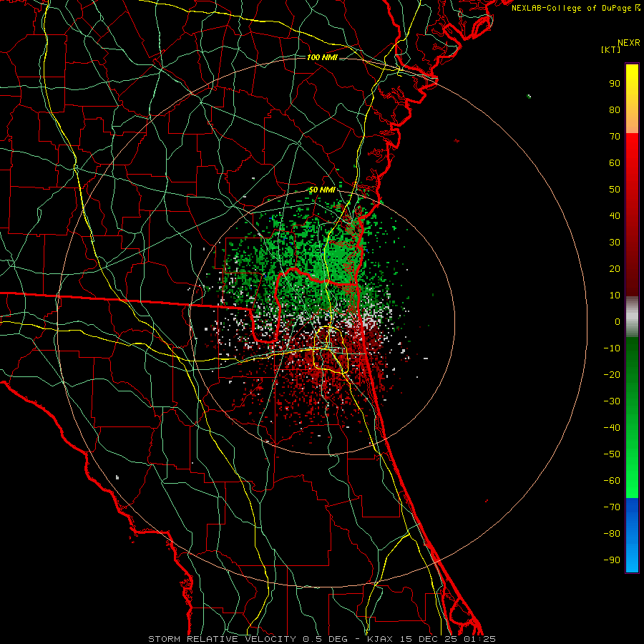
Task: Click the 80 value on the velocity scale
Action: click(x=615, y=110)
